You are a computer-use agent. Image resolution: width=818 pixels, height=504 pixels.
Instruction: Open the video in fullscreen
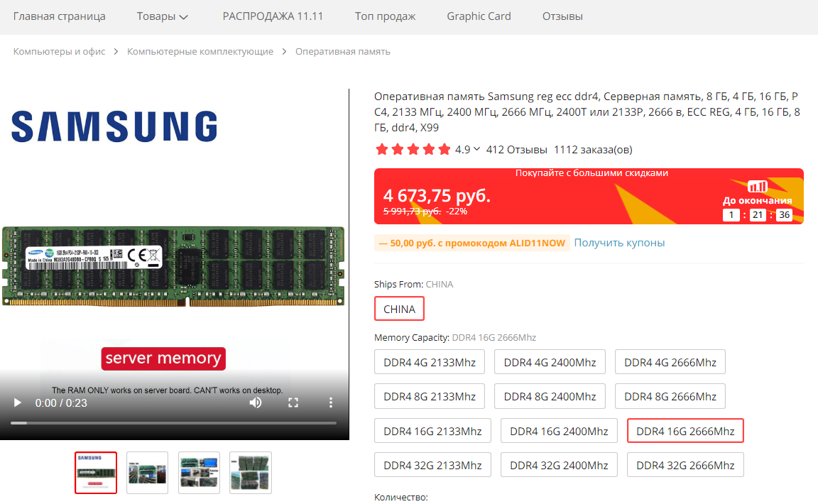click(293, 402)
